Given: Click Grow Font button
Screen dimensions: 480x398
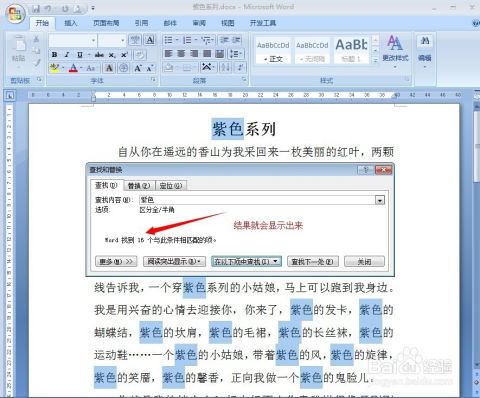Looking at the screenshot, I should [137, 68].
